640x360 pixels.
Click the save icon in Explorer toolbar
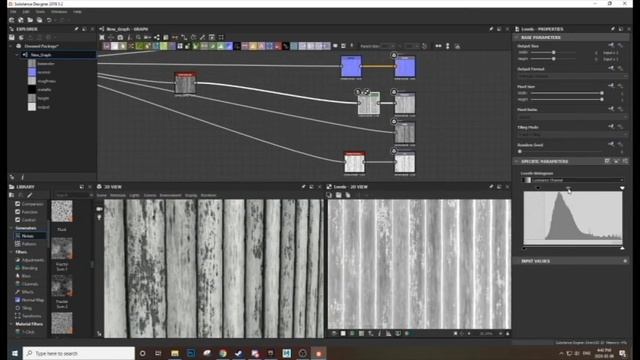pos(12,38)
